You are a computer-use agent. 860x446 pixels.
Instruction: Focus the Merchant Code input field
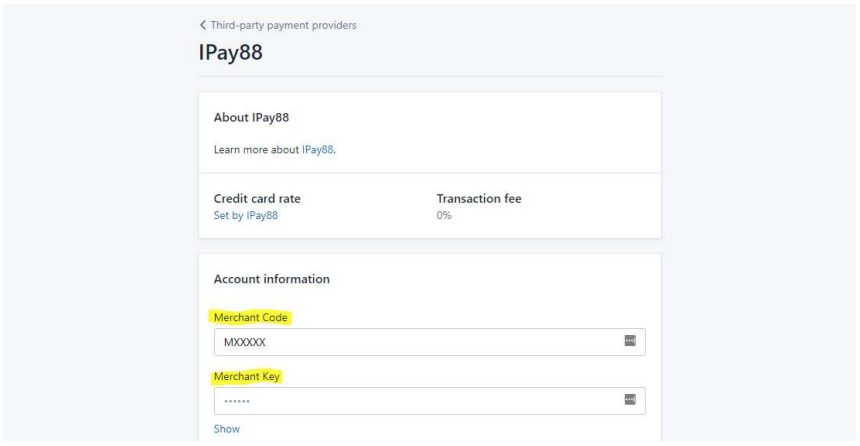tap(429, 342)
